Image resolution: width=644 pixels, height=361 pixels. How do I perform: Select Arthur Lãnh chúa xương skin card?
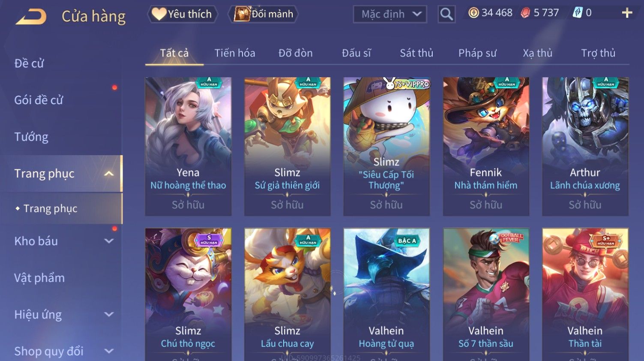click(585, 146)
